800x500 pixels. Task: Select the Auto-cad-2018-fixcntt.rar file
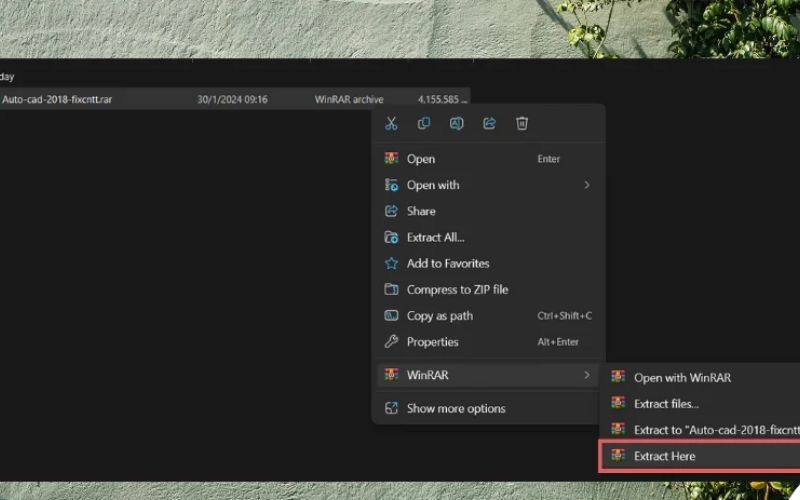point(57,99)
